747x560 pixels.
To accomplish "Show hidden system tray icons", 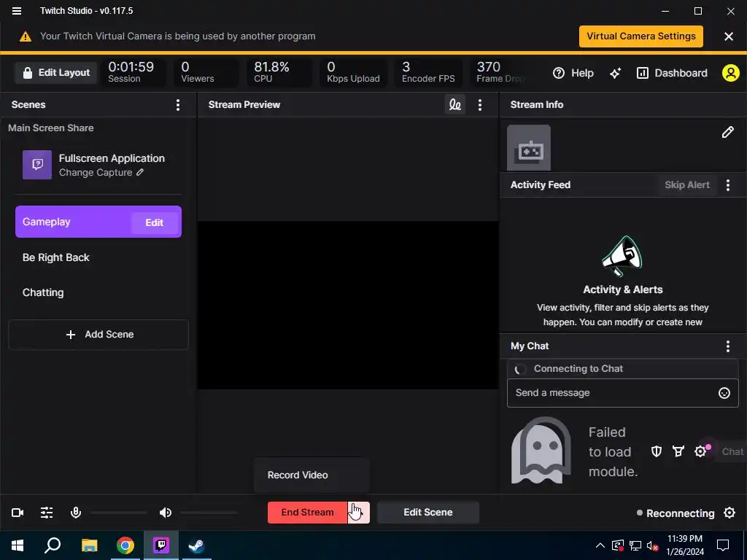I will coord(600,545).
